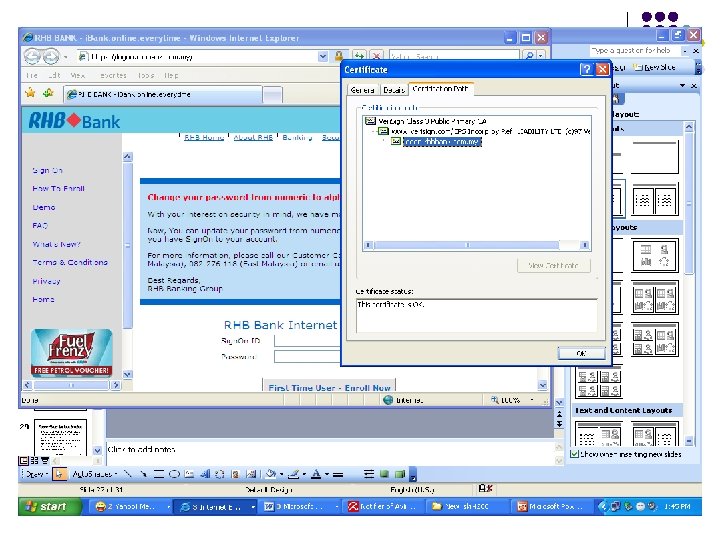The width and height of the screenshot is (720, 540).
Task: Click the Windows Start button
Action: [50, 506]
